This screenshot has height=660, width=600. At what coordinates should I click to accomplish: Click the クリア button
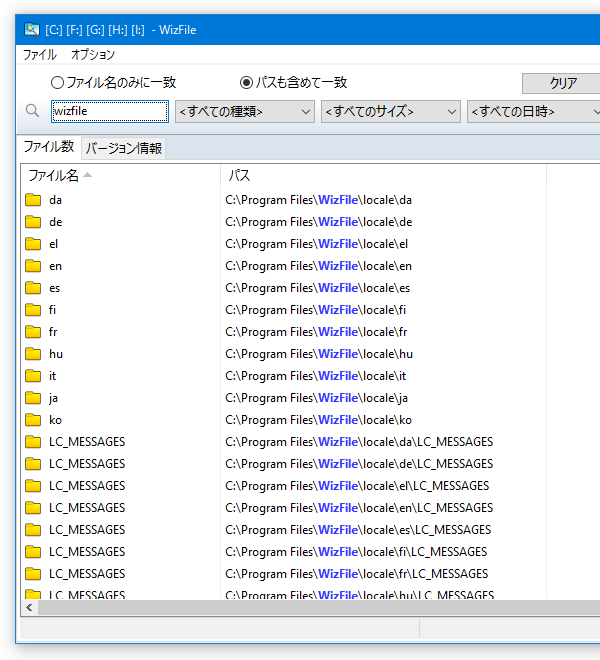click(x=561, y=83)
